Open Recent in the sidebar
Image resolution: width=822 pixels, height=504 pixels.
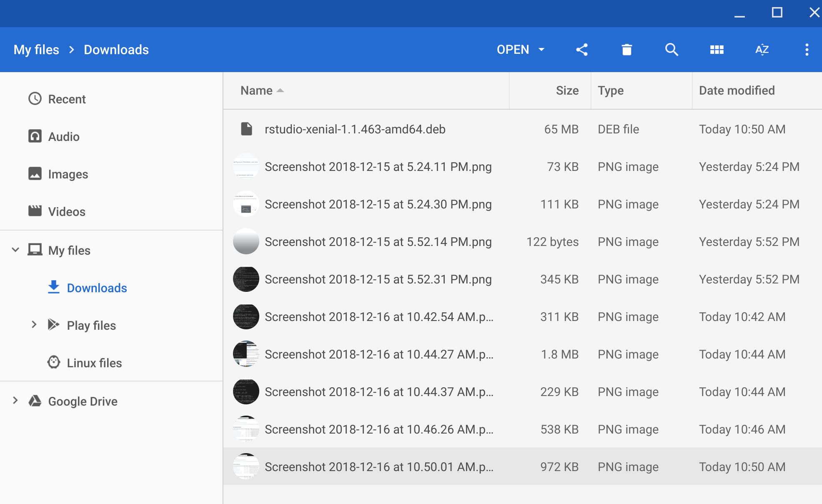[67, 99]
